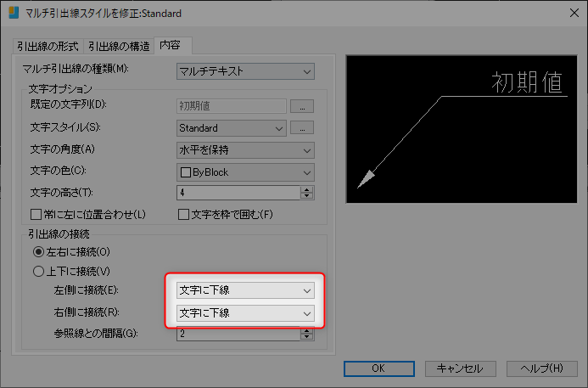The width and height of the screenshot is (588, 388).
Task: Decrease 文字の高さ with down arrow
Action: click(x=307, y=196)
